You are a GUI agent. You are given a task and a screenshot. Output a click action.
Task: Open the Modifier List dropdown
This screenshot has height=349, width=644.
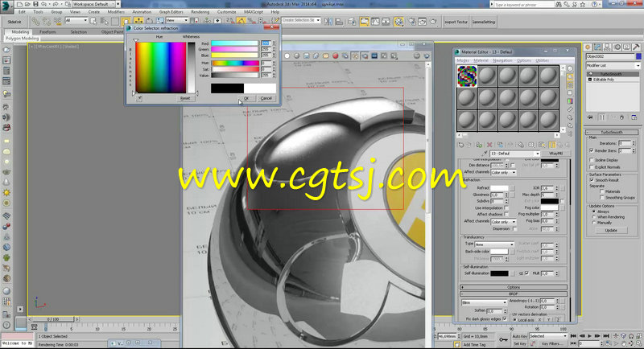click(613, 66)
